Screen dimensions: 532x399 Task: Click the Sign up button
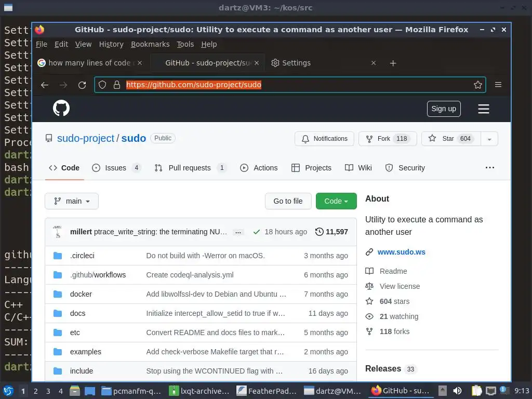point(444,109)
